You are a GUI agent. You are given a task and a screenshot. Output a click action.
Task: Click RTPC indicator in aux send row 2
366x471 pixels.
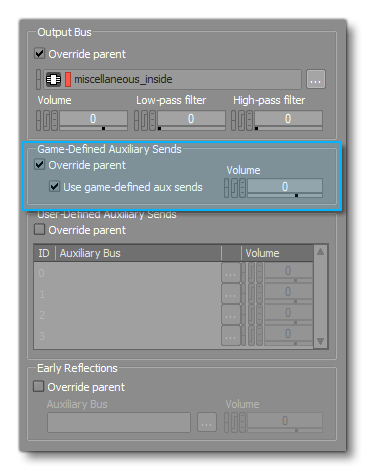[x=251, y=314]
